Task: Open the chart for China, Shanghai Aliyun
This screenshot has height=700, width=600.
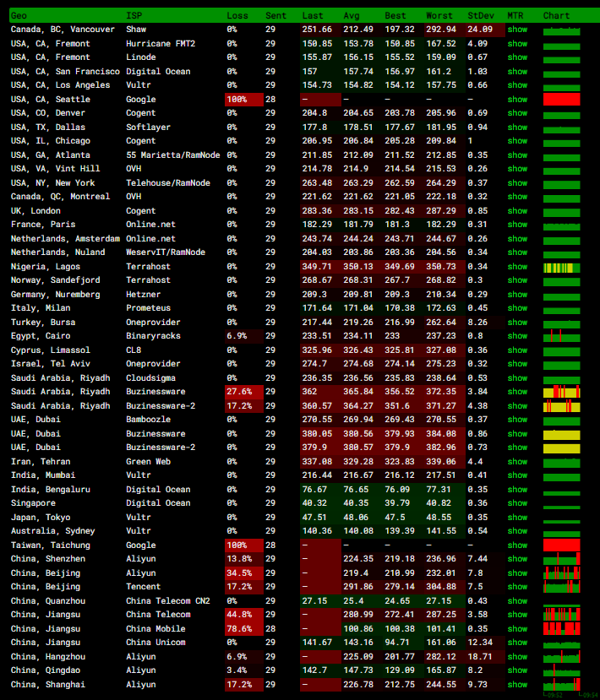Action: 562,684
